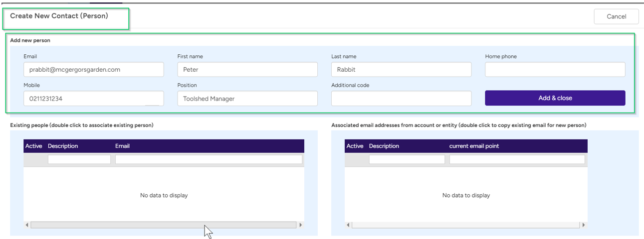Click the Add & close button
This screenshot has width=644, height=239.
(555, 98)
